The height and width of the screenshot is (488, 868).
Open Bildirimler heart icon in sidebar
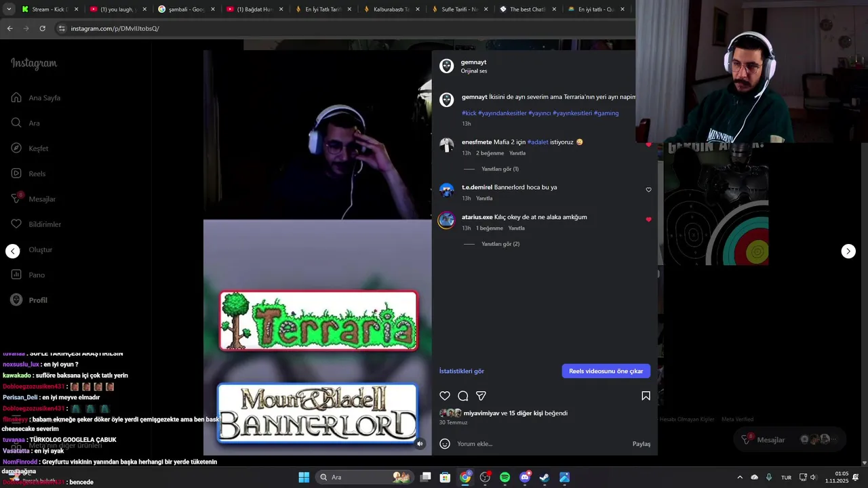16,224
